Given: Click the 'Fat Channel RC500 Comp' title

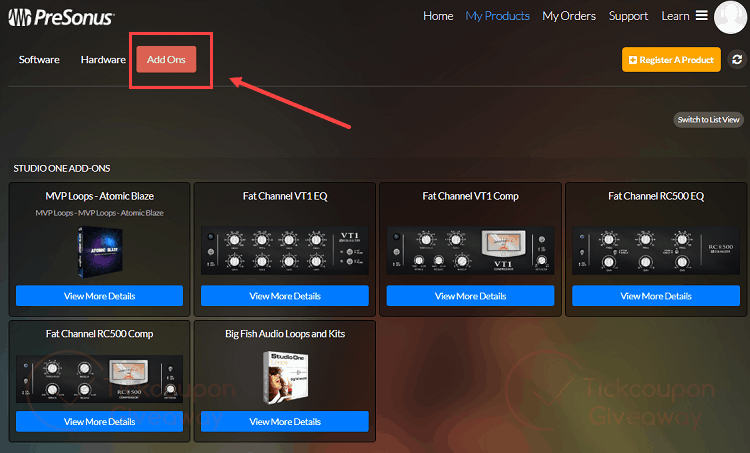Looking at the screenshot, I should click(x=99, y=334).
